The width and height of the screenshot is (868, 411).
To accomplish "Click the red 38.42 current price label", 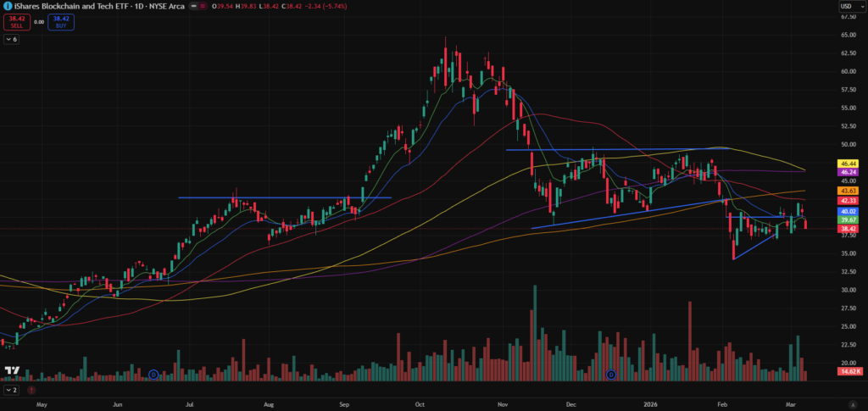I will pyautogui.click(x=849, y=229).
